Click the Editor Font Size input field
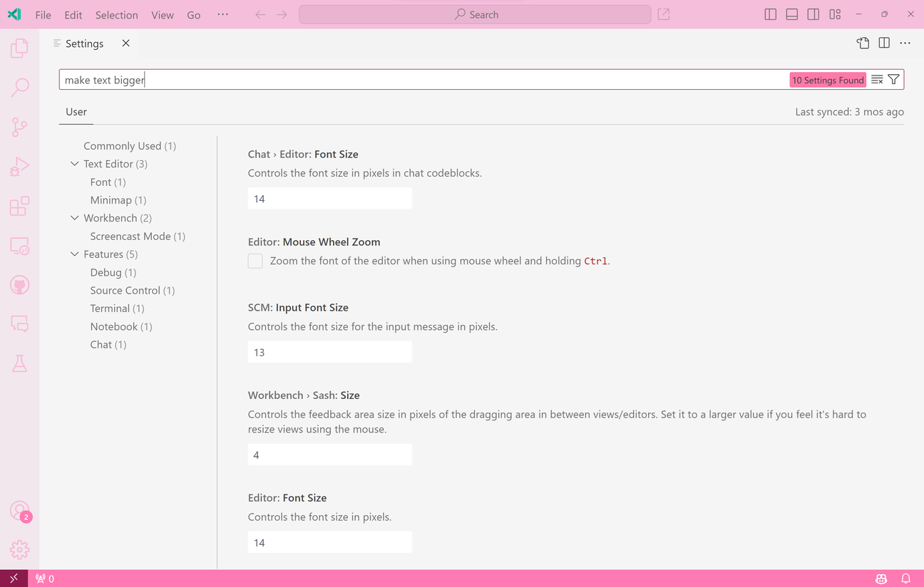The image size is (924, 587). [329, 541]
